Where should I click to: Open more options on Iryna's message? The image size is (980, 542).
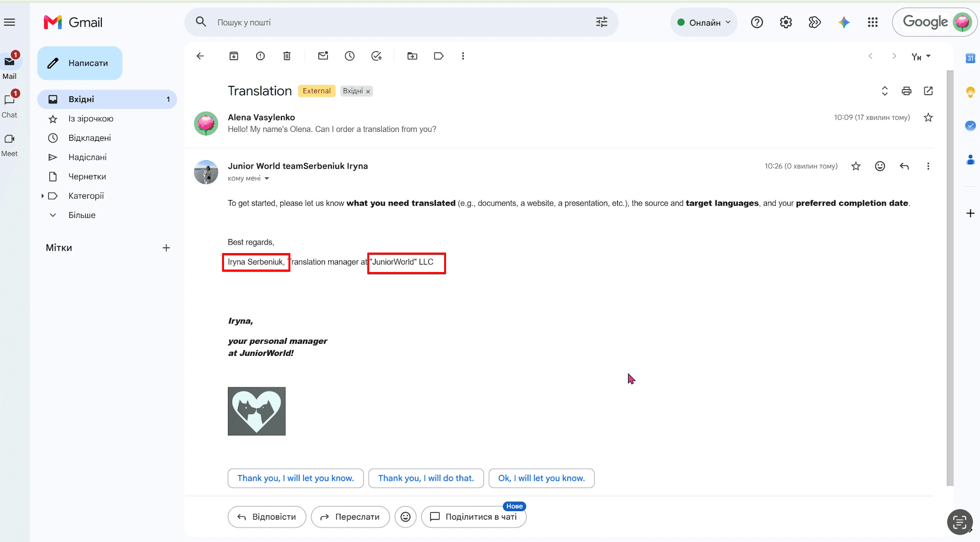point(928,166)
